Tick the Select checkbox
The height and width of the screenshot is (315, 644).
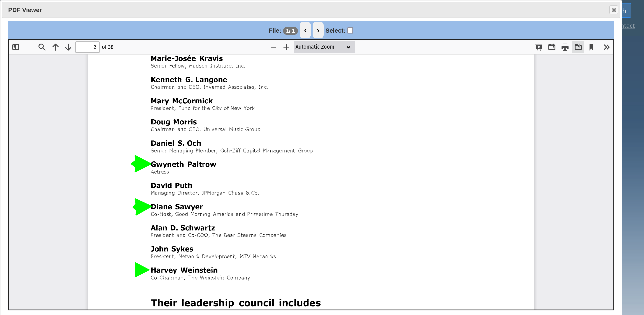click(x=350, y=30)
